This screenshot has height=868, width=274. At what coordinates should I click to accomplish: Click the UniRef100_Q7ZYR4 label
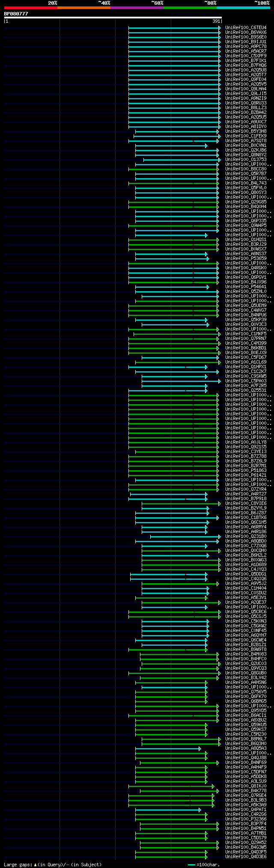(x=246, y=489)
